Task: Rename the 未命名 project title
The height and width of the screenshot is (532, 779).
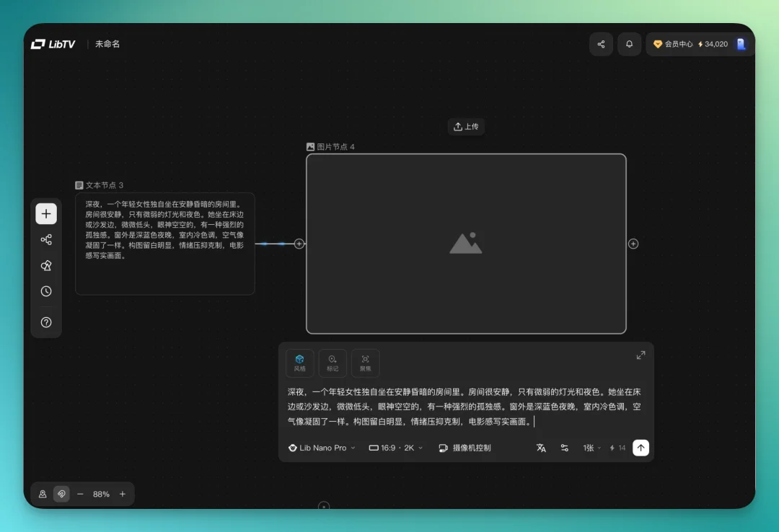Action: click(x=107, y=44)
